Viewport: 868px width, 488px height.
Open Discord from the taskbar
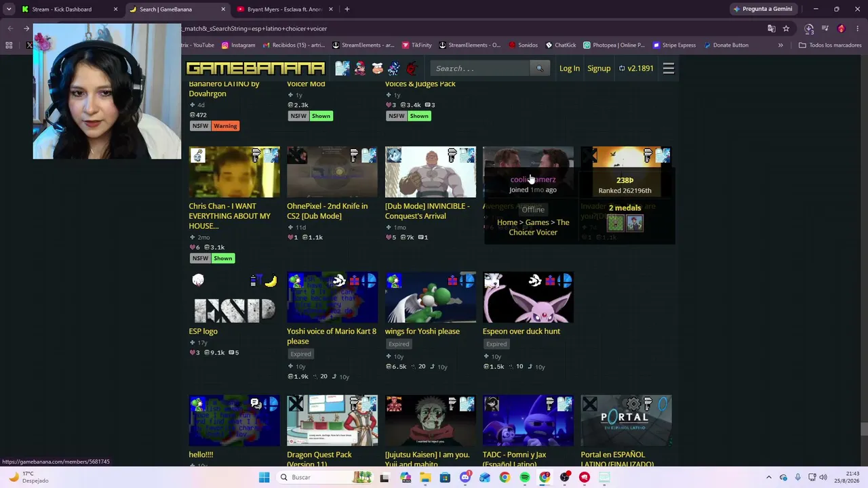[x=465, y=477]
